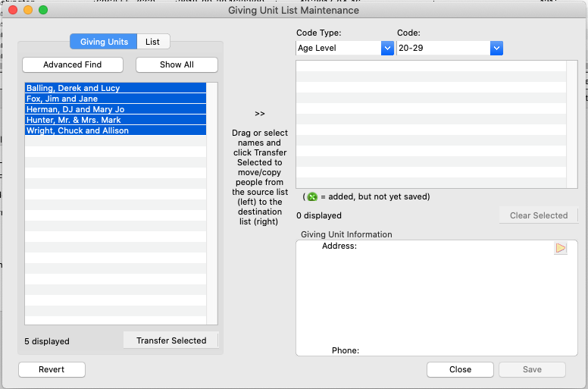Click the >> transfer arrows indicator

[x=260, y=114]
